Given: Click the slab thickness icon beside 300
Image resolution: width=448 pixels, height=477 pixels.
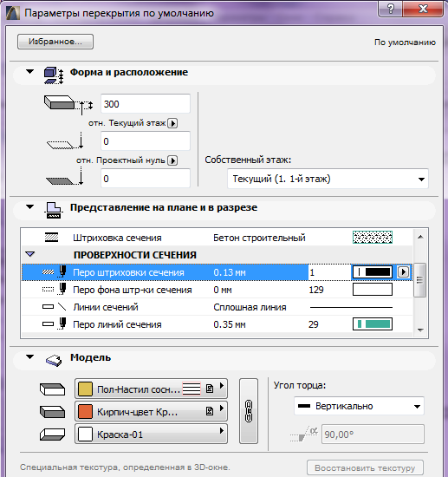Looking at the screenshot, I should pyautogui.click(x=68, y=104).
